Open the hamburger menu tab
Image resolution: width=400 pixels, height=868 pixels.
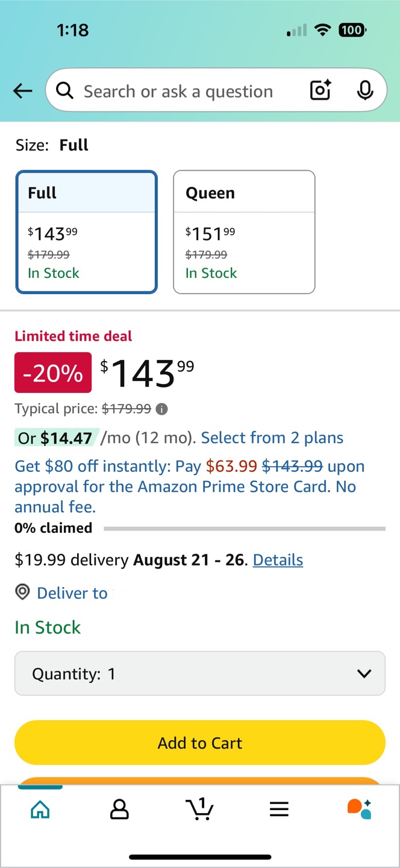click(279, 810)
